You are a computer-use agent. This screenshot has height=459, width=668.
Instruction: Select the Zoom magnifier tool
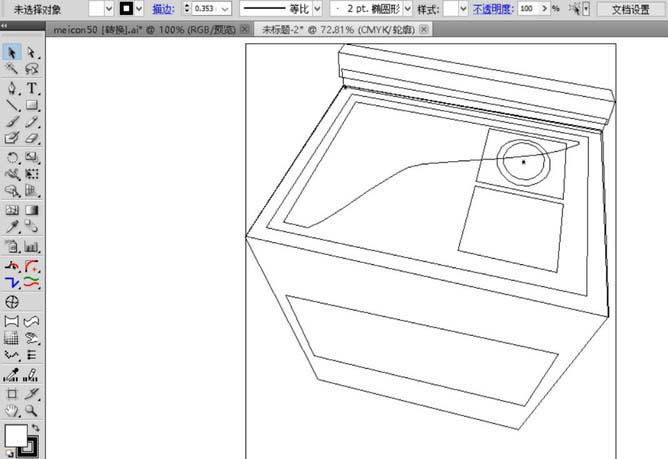(x=32, y=410)
